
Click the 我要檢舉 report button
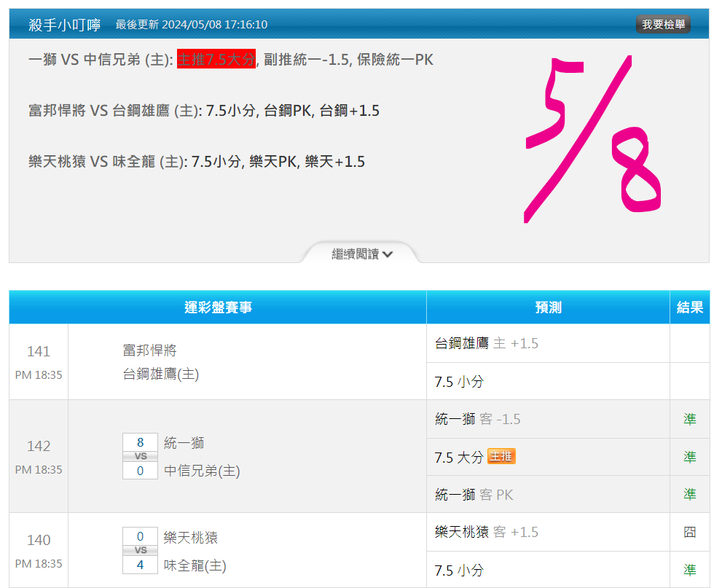[x=663, y=24]
